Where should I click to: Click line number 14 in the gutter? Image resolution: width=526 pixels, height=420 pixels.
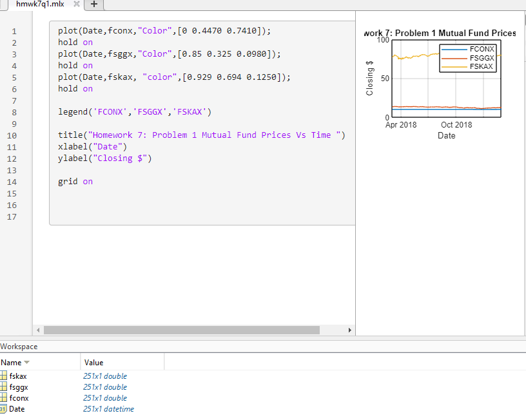pyautogui.click(x=12, y=182)
